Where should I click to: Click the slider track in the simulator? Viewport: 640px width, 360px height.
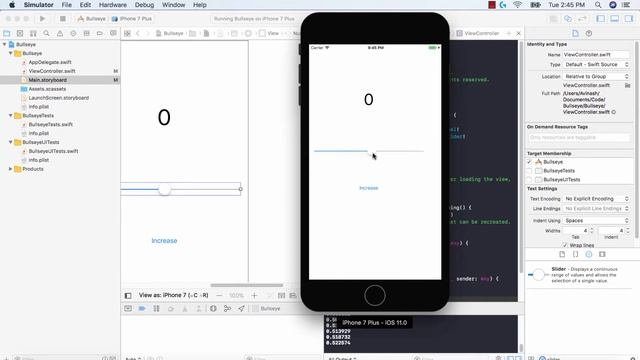(x=369, y=151)
